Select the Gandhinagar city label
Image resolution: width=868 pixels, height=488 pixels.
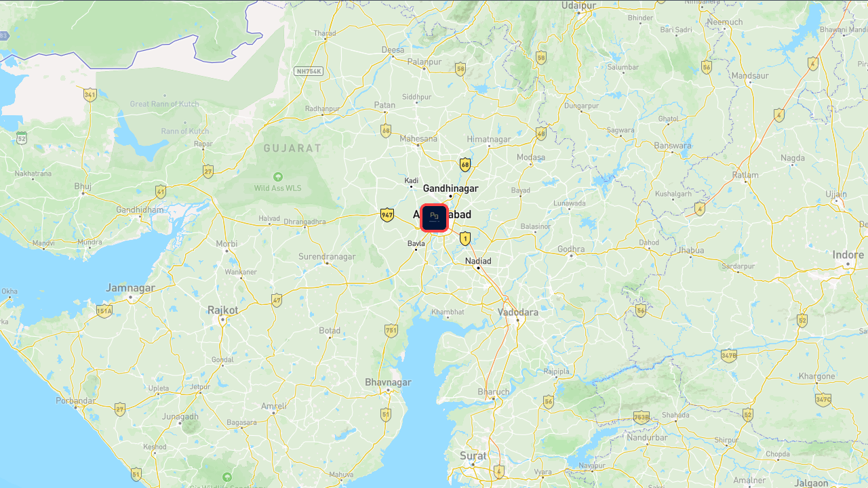click(450, 188)
